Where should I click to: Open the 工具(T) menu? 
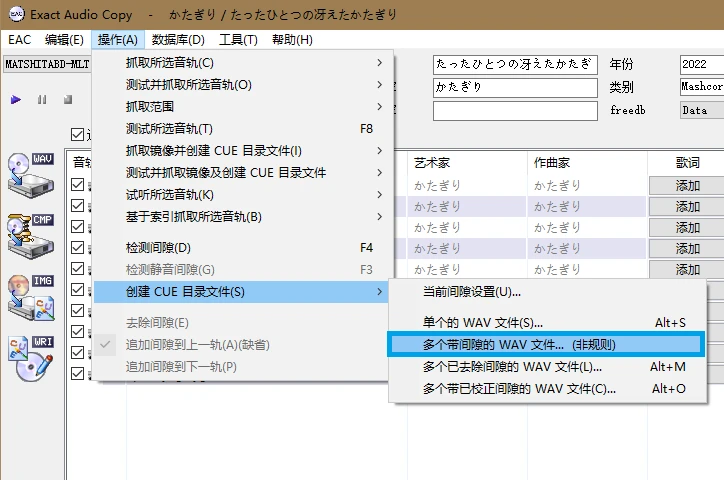tap(238, 40)
